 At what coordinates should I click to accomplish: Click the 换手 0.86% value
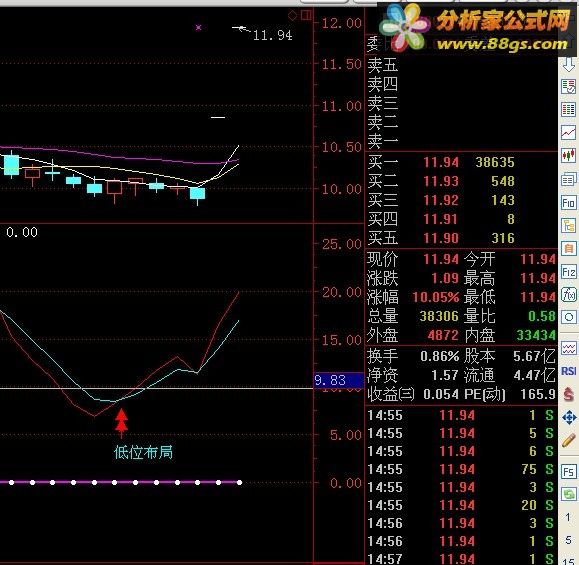pos(439,356)
